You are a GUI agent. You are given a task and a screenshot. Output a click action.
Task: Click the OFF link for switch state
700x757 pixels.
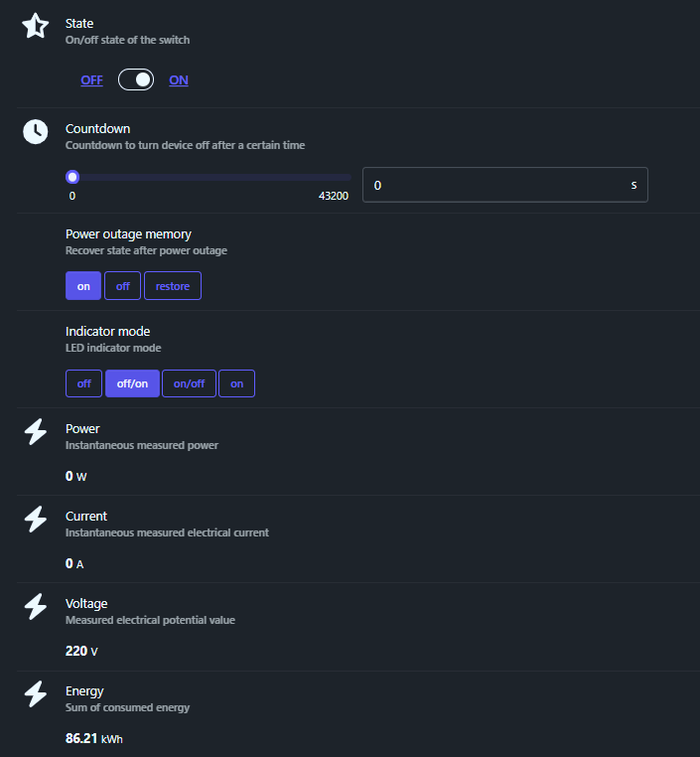click(91, 80)
